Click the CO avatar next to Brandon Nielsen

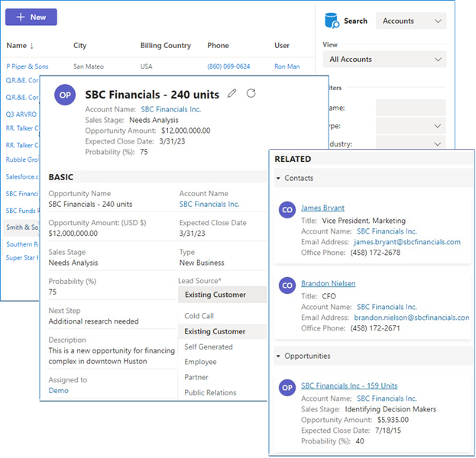coord(287,285)
